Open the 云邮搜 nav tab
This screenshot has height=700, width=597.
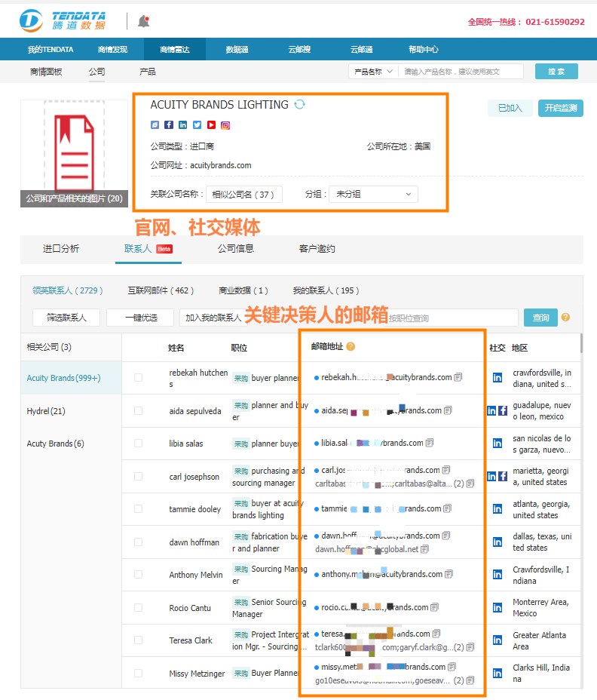coord(299,49)
